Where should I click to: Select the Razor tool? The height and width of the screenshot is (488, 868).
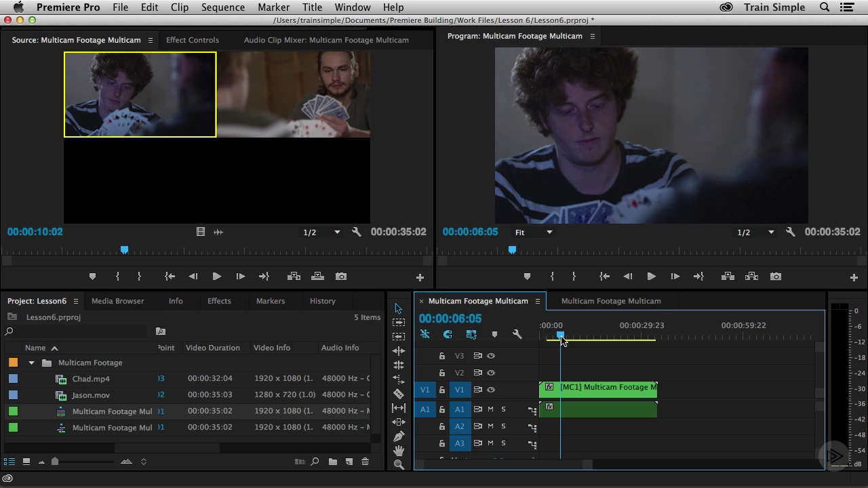[x=398, y=393]
